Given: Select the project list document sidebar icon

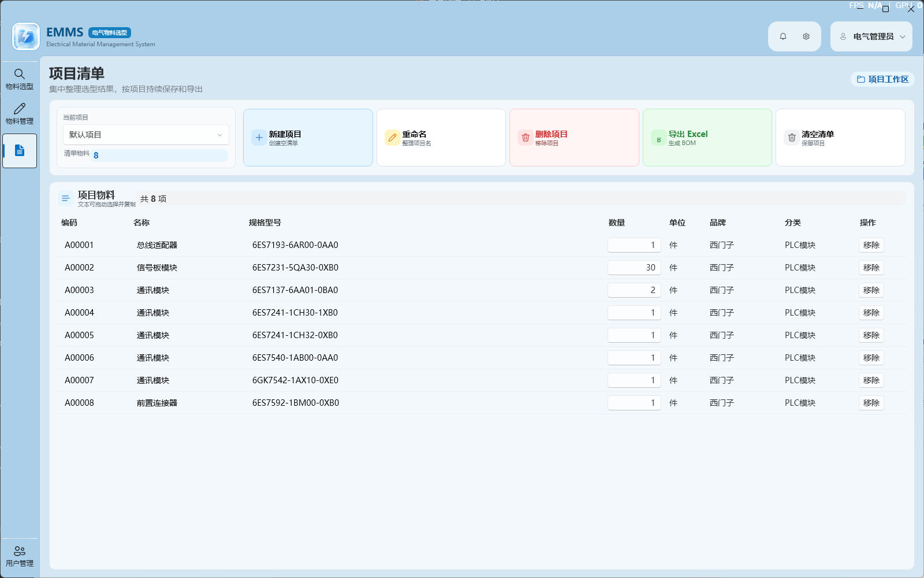Looking at the screenshot, I should [x=20, y=151].
